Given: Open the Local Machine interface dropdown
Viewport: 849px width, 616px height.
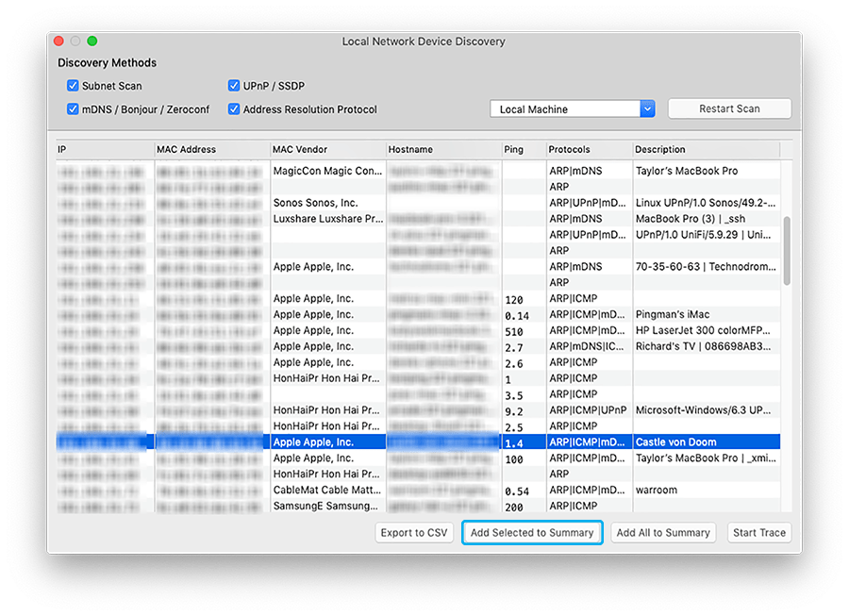Looking at the screenshot, I should tap(566, 108).
